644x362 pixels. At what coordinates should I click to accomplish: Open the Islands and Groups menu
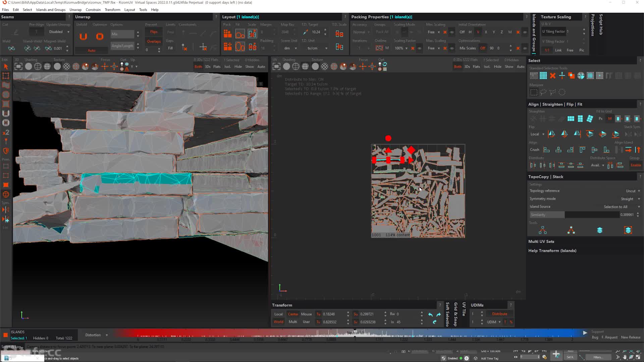[51, 10]
